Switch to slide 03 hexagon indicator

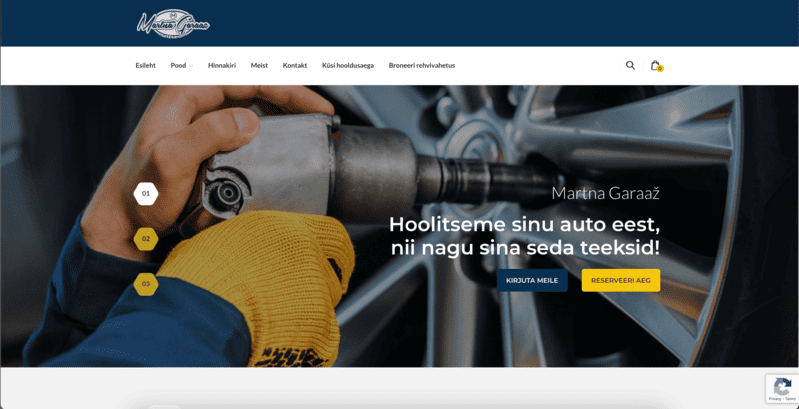[x=146, y=284]
